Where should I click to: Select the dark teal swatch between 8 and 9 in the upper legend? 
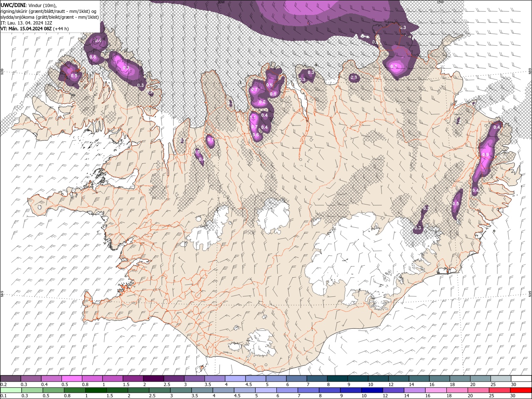tap(337, 379)
